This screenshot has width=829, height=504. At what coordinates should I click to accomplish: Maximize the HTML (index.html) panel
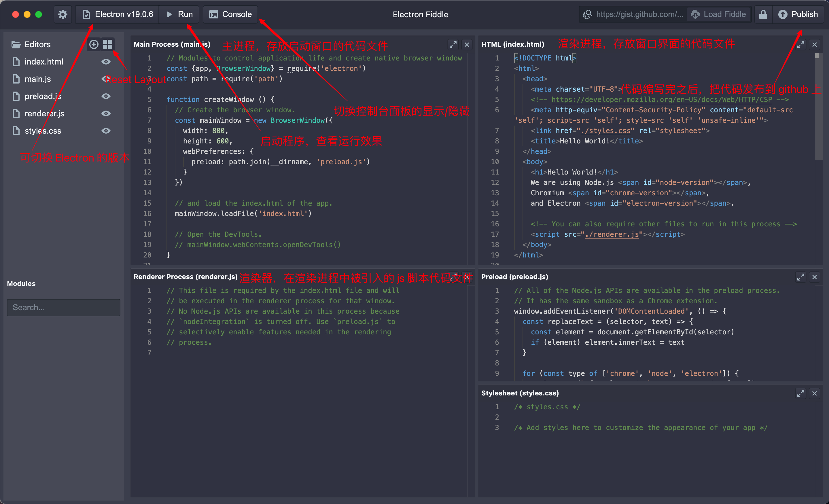(800, 44)
